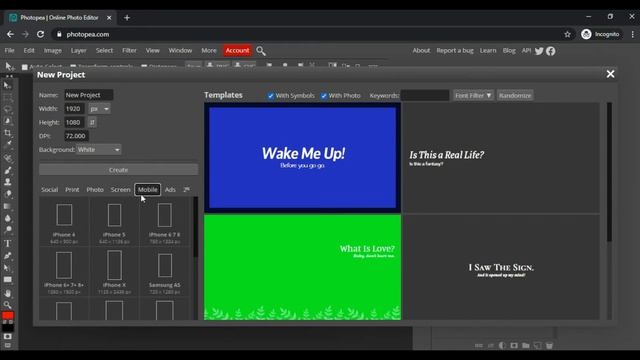Close the New Project dialog
Viewport: 640px width, 360px height.
(x=610, y=74)
